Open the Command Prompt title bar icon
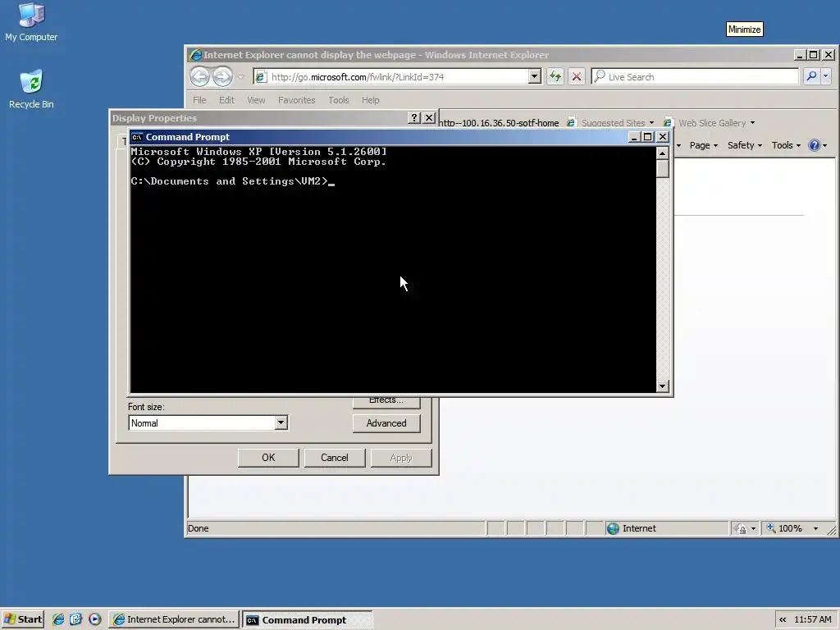840x630 pixels. point(137,137)
